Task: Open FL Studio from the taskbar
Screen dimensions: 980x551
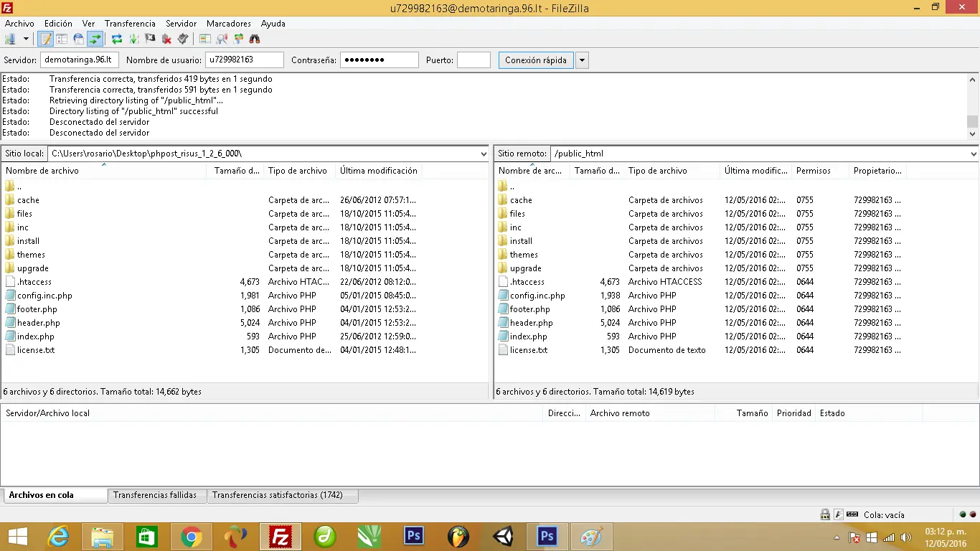Action: tap(458, 537)
